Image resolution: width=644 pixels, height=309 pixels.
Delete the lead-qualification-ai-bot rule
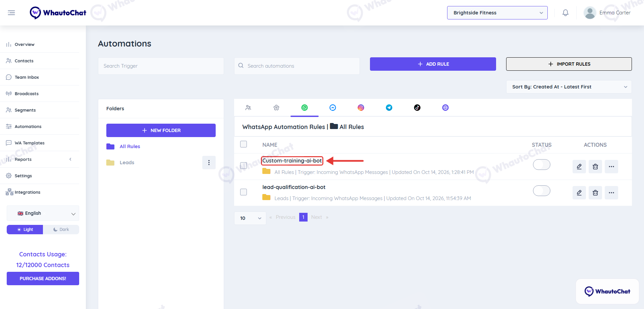tap(595, 193)
